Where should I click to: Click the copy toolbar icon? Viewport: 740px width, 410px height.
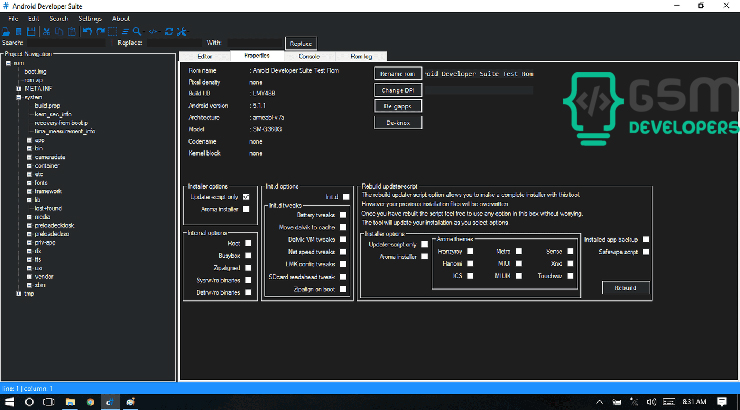[59, 32]
